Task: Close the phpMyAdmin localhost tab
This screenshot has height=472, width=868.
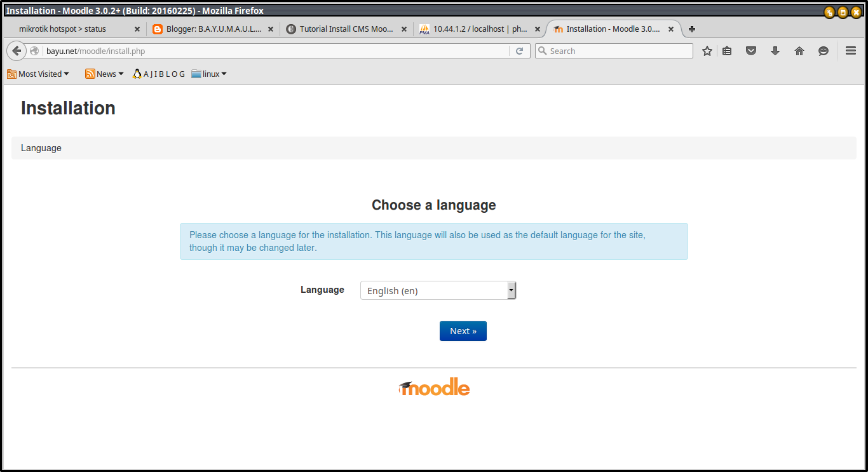Action: [537, 29]
